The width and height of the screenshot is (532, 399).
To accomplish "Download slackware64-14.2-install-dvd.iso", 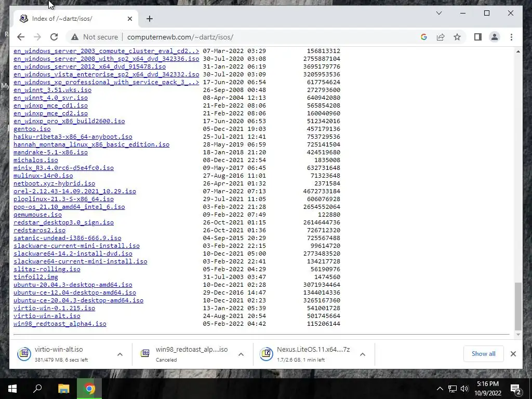I will coord(73,254).
